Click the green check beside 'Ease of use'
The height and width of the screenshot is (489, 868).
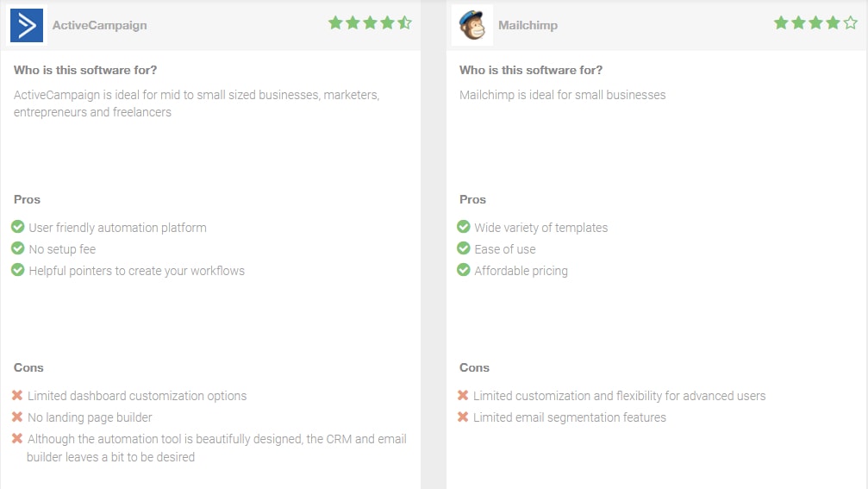point(464,248)
